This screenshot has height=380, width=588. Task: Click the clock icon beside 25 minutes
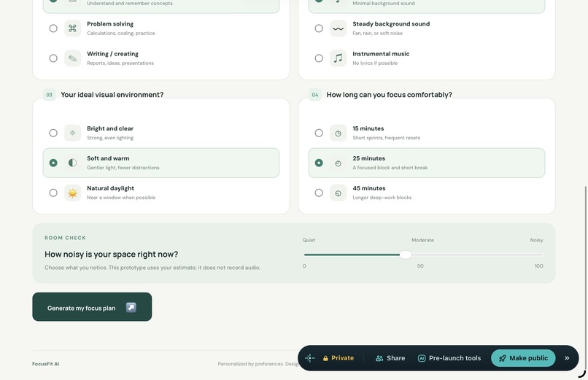click(338, 163)
